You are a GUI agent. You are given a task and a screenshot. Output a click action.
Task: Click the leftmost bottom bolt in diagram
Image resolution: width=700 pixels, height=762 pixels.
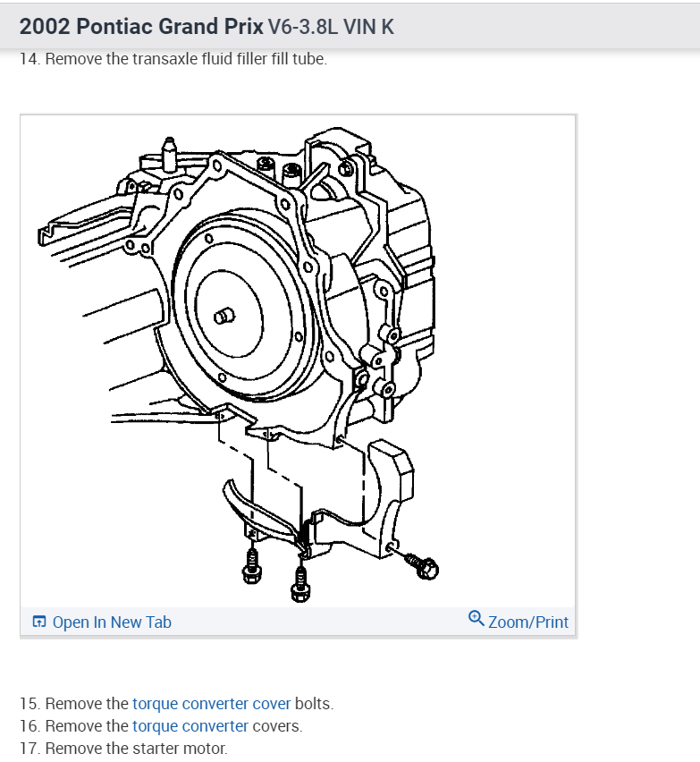tap(251, 565)
